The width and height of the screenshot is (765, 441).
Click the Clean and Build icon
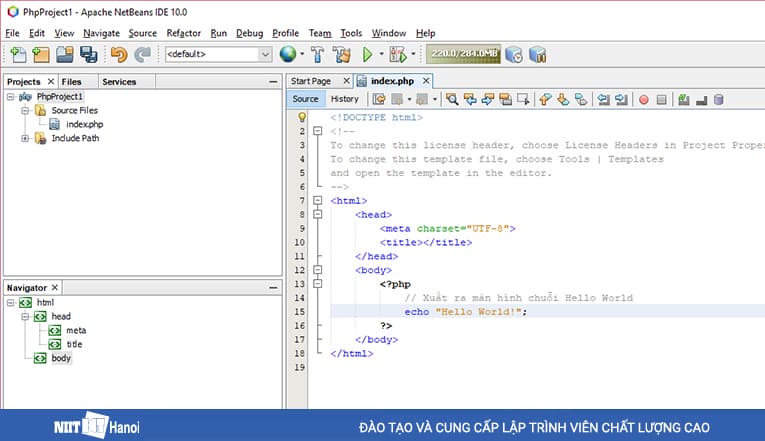pos(342,54)
